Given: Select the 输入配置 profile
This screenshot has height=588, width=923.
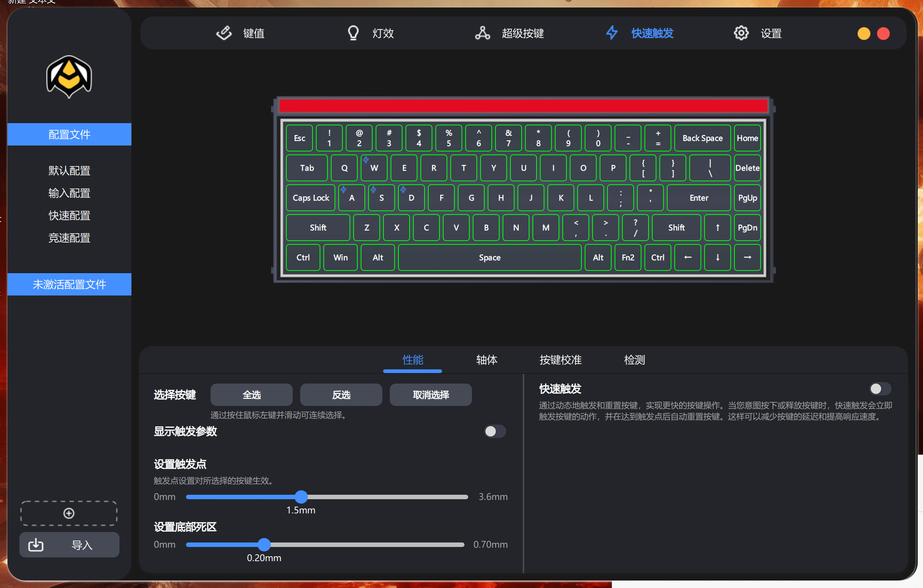Looking at the screenshot, I should (69, 193).
